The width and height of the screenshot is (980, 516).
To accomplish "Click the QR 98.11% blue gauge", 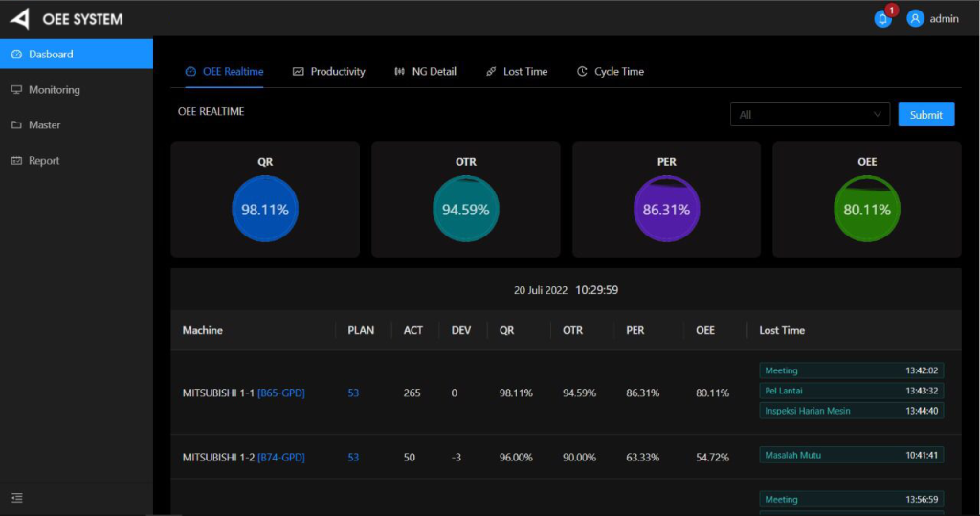I will pos(265,210).
